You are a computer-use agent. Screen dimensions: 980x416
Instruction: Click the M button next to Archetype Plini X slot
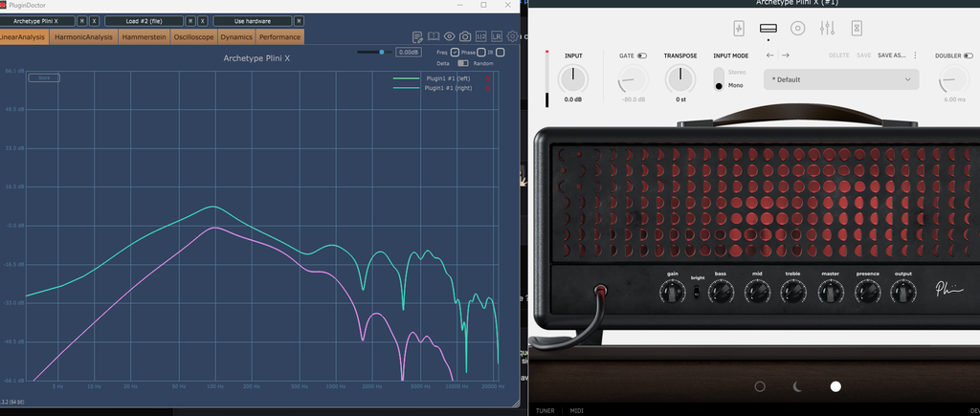coord(82,21)
